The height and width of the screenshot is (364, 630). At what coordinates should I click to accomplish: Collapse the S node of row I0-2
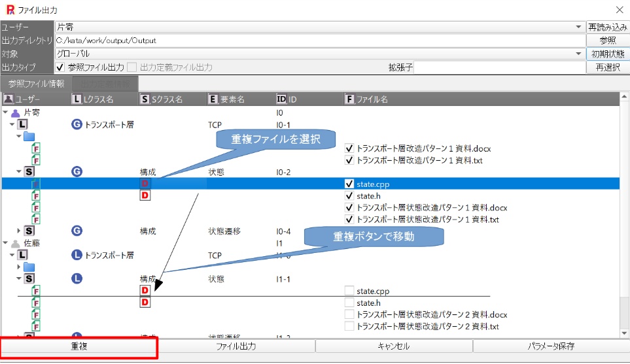tap(18, 171)
